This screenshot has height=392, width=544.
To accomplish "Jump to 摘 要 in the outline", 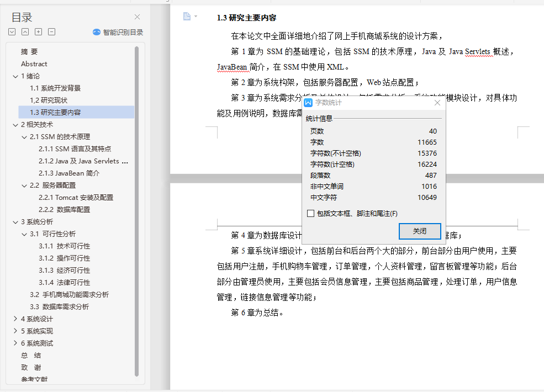I will point(29,52).
